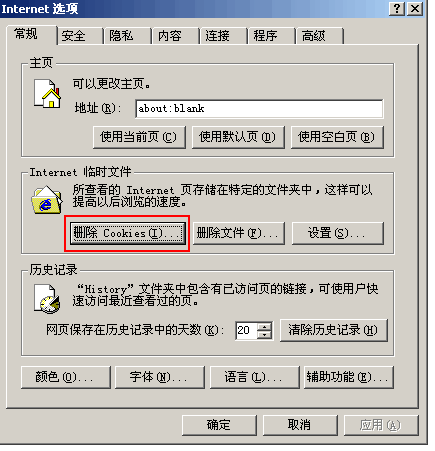
Task: Click the 删除文件 button
Action: [x=239, y=233]
